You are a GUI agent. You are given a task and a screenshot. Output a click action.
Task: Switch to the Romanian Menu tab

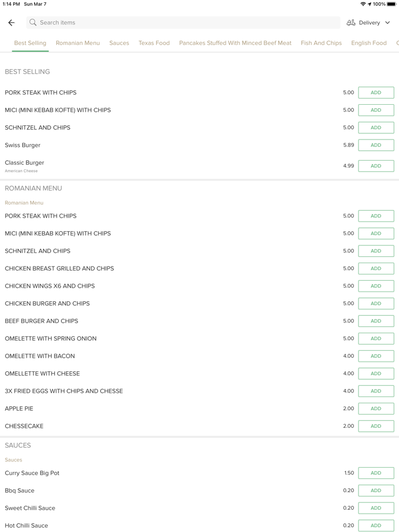point(78,43)
